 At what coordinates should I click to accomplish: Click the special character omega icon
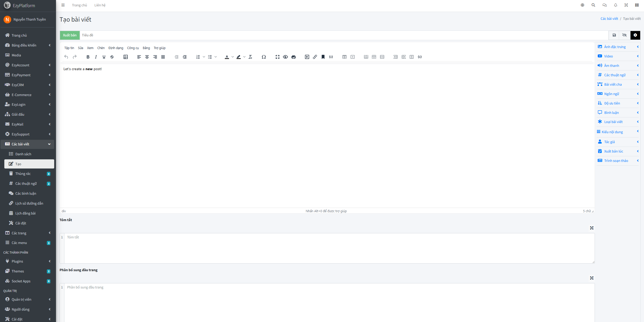click(x=264, y=57)
